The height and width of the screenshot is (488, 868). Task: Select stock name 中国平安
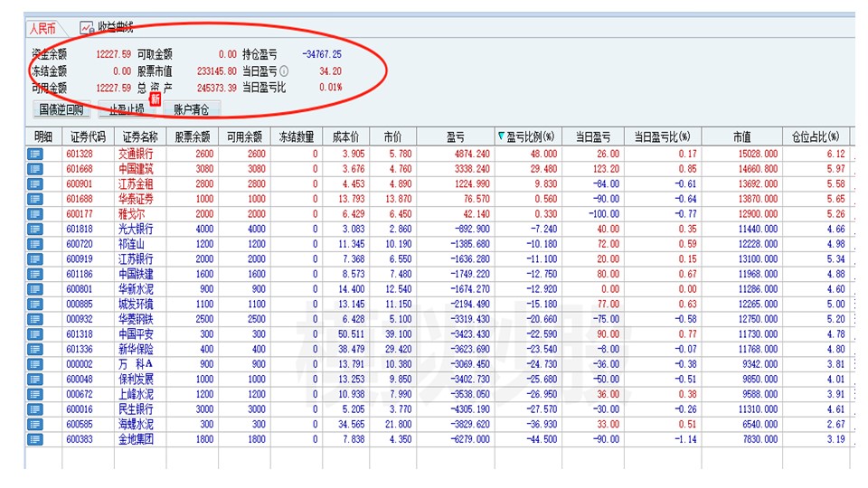(x=136, y=334)
